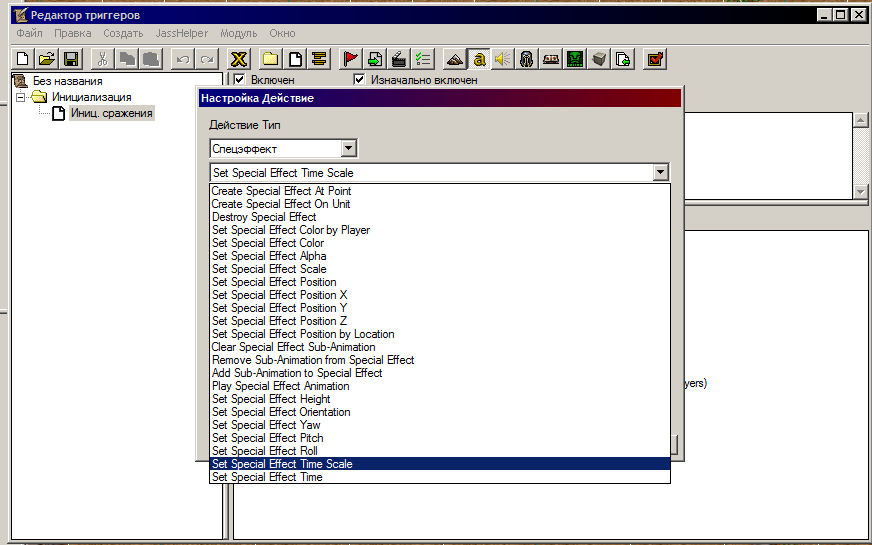This screenshot has width=872, height=545.
Task: Open the Import Manager icon
Action: 623,58
